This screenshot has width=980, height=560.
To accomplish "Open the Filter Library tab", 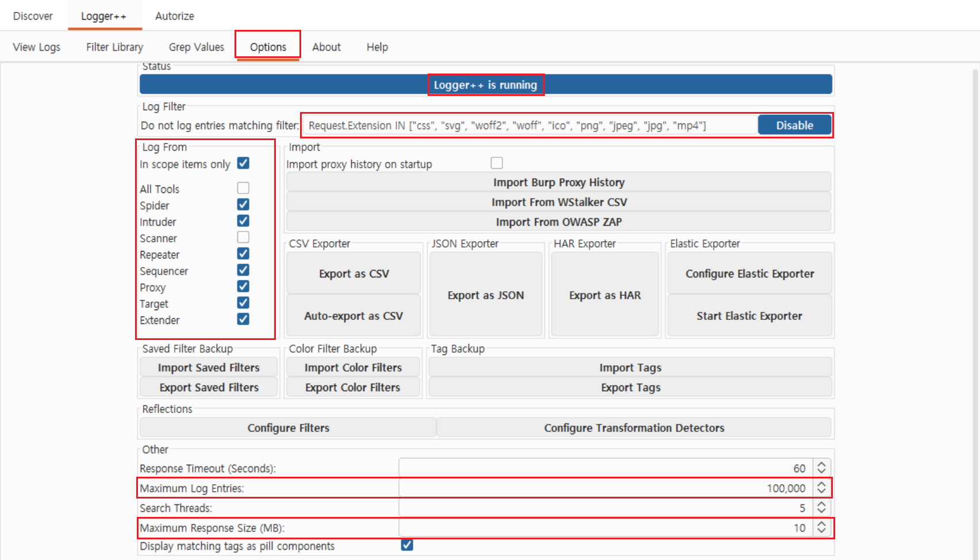I will click(114, 47).
